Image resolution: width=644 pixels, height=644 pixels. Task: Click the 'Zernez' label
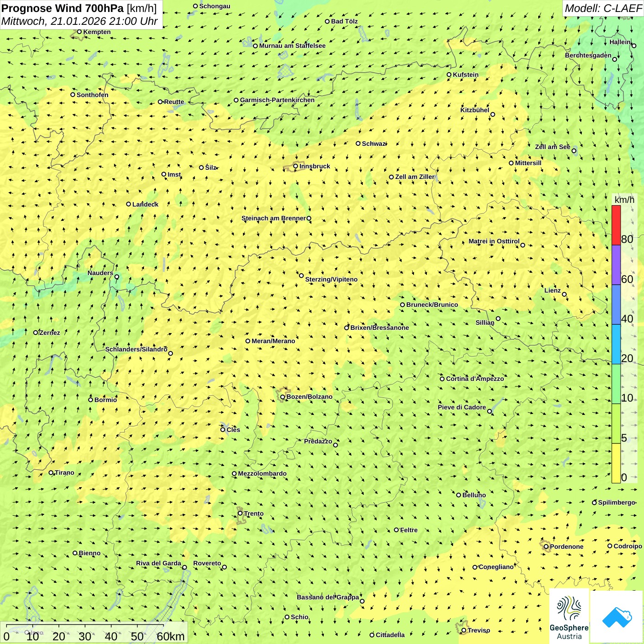[x=50, y=333]
